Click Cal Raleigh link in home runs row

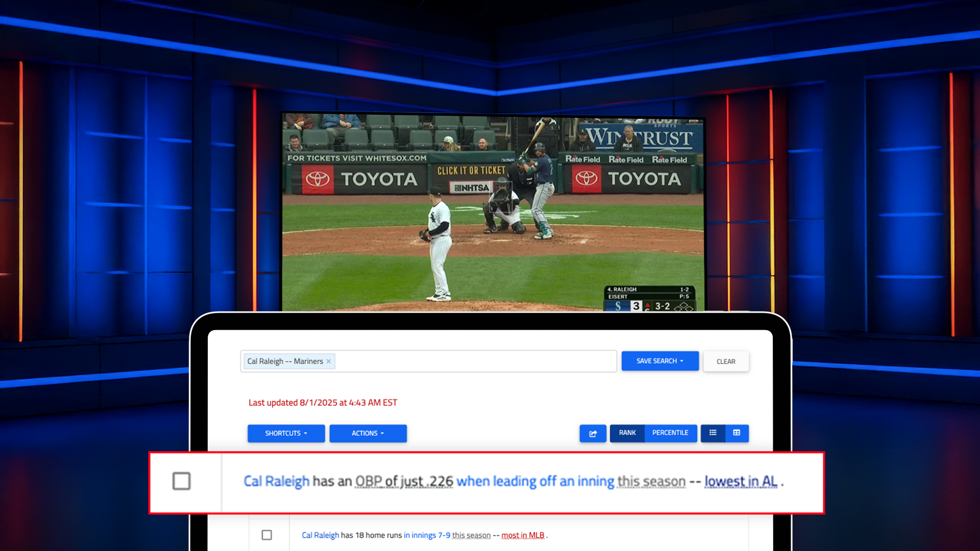click(x=320, y=535)
